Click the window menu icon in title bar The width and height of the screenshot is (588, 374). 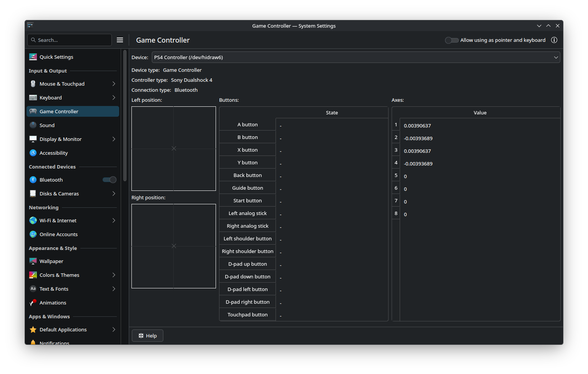click(30, 25)
